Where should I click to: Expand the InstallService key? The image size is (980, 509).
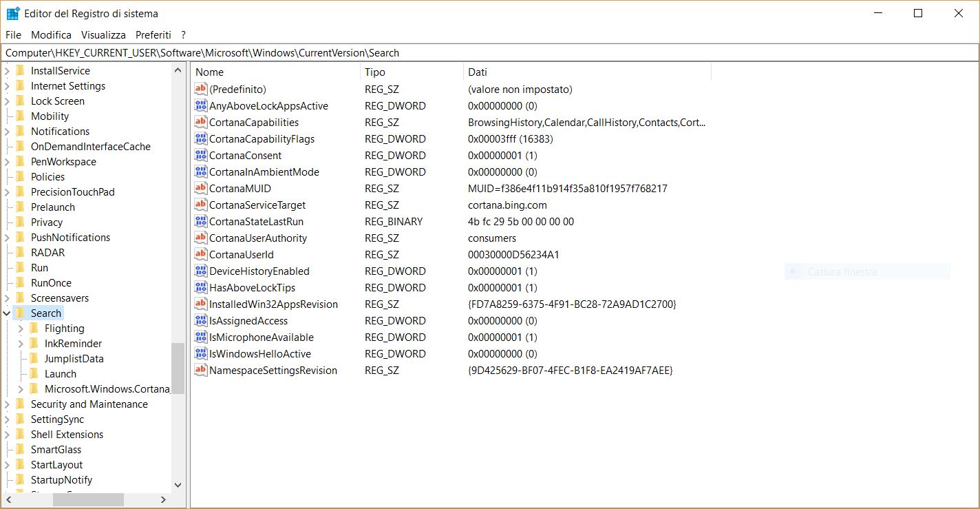(x=7, y=71)
